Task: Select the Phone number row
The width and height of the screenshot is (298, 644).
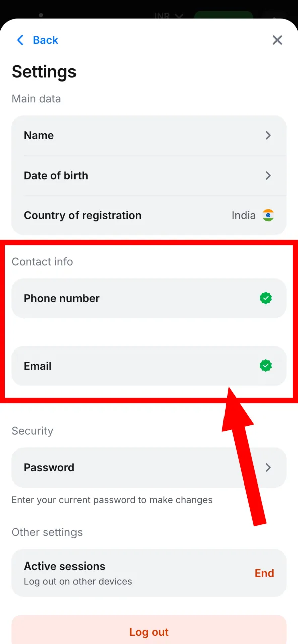Action: [x=149, y=298]
